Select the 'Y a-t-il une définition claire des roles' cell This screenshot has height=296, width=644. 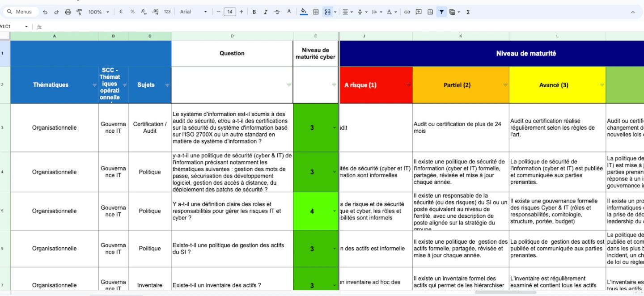tap(232, 211)
